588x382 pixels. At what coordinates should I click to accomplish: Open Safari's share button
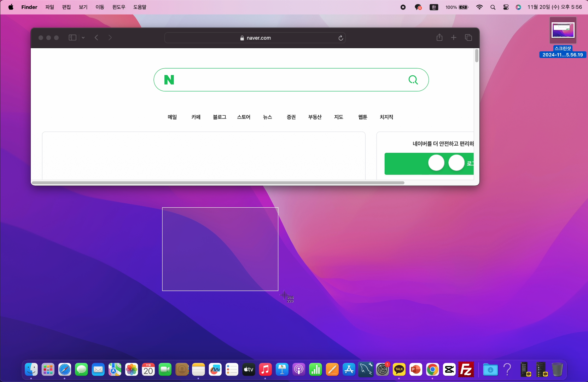439,37
